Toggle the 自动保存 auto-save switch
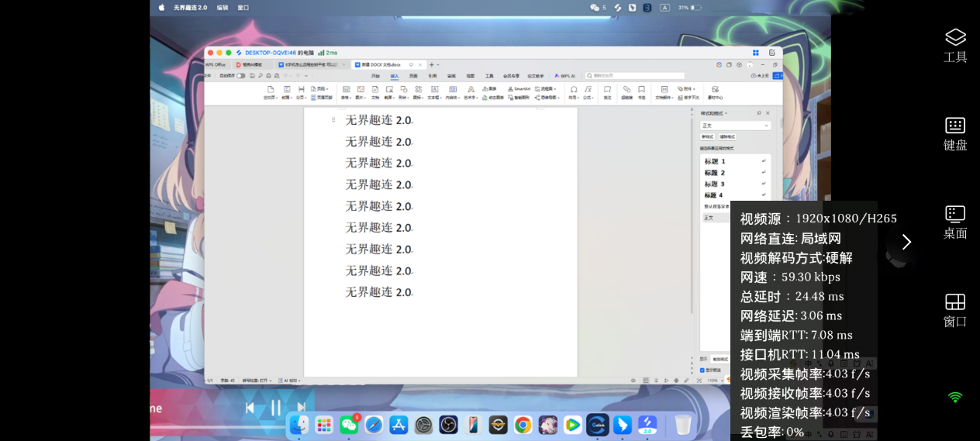The height and width of the screenshot is (441, 980). click(x=240, y=76)
